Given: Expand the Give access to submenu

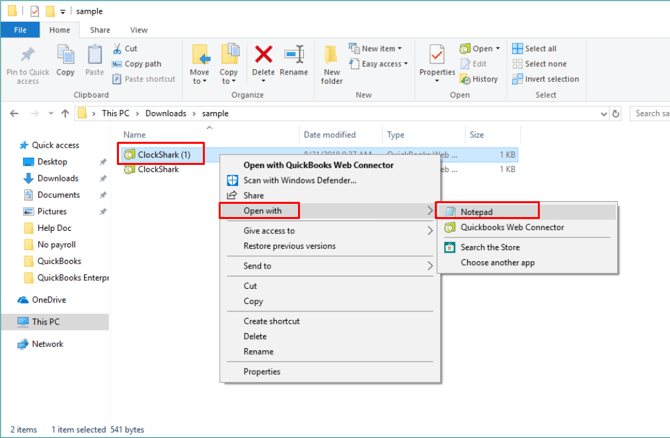Looking at the screenshot, I should click(269, 231).
